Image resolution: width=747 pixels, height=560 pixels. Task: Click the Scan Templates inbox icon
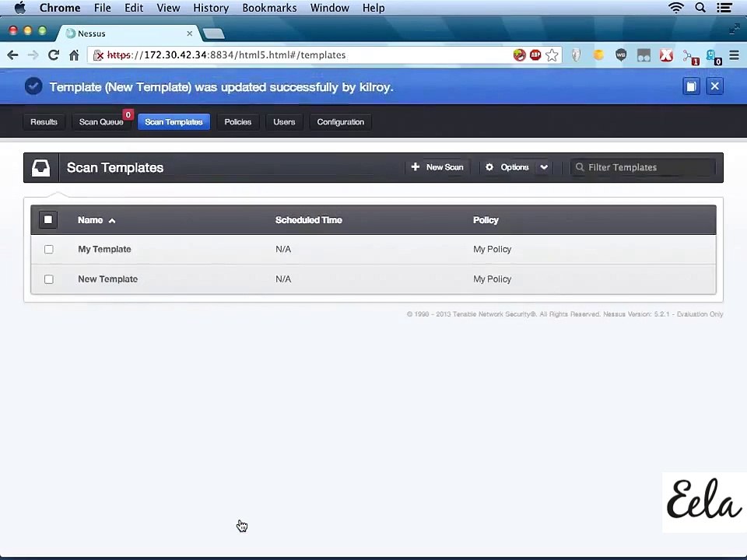40,168
